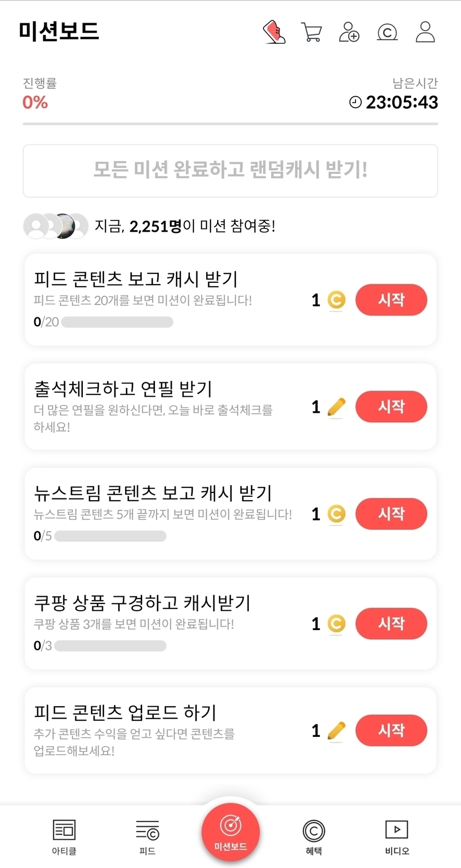Screen dimensions: 461x868
Task: Open the cash coin icon in header
Action: click(387, 32)
